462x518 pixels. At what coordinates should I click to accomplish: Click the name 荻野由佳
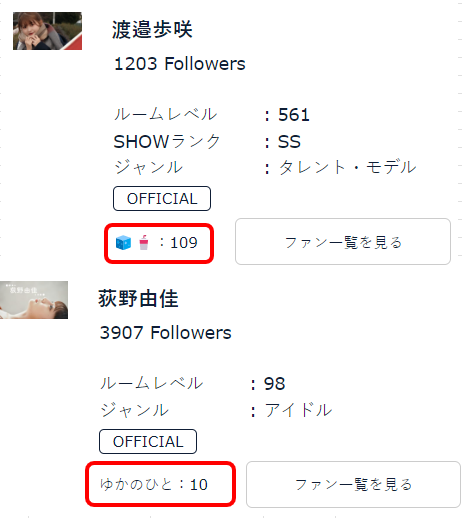point(138,298)
